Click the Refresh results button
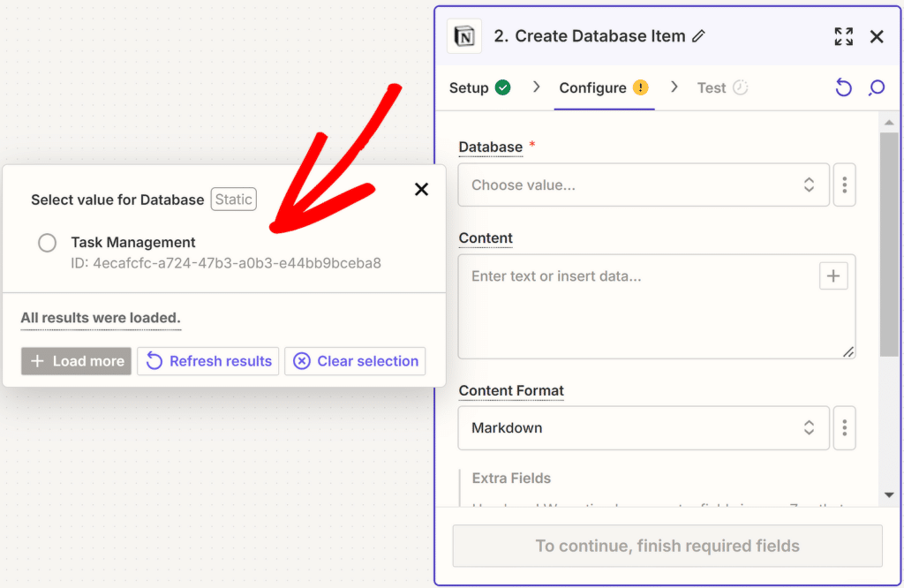 [x=208, y=361]
